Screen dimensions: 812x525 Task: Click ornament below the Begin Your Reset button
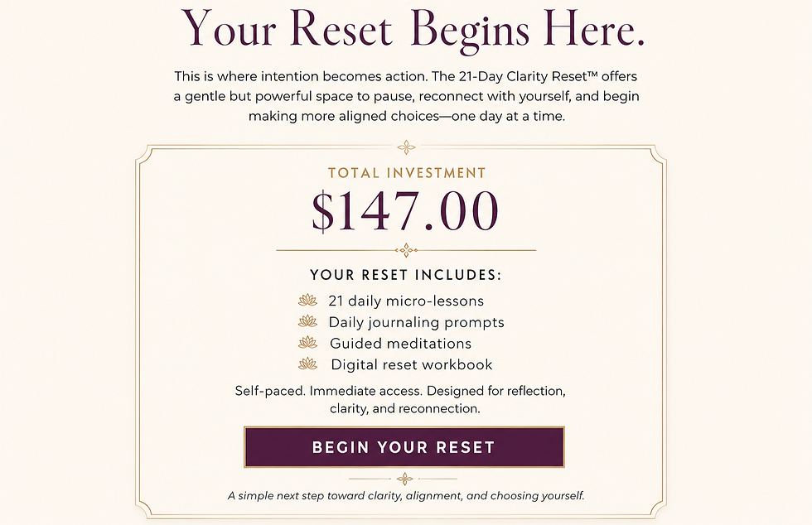(404, 479)
